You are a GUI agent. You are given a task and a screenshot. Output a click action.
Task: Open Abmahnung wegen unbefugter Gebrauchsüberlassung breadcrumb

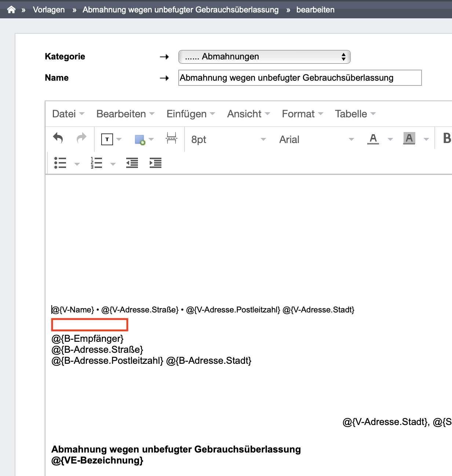pyautogui.click(x=181, y=10)
